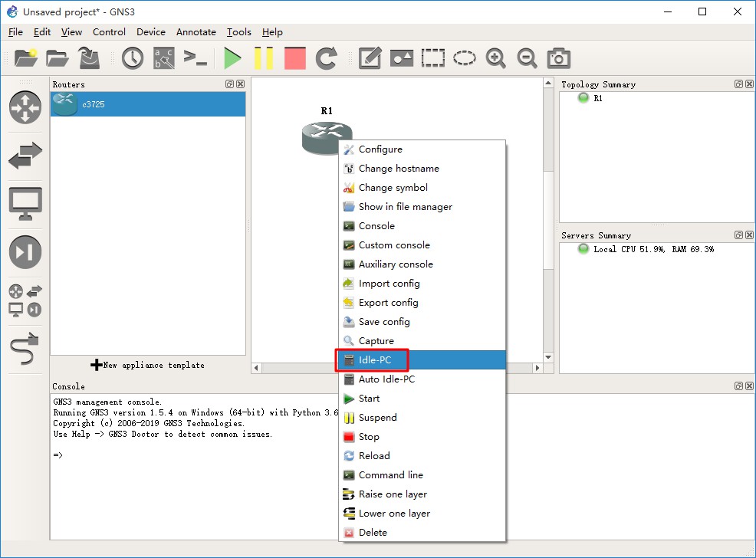Screen dimensions: 756x558
Task: Select the highlighted Idle-PC entry
Action: point(422,360)
